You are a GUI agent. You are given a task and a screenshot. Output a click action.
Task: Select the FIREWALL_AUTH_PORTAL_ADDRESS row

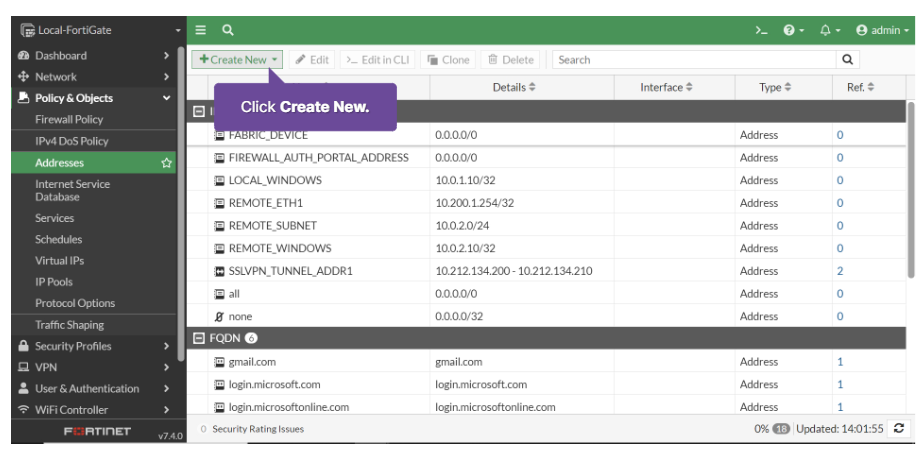pyautogui.click(x=546, y=157)
